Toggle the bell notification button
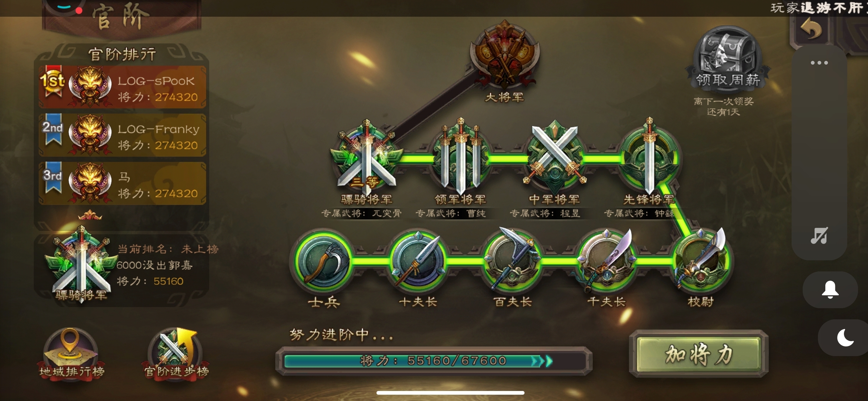 pos(831,290)
